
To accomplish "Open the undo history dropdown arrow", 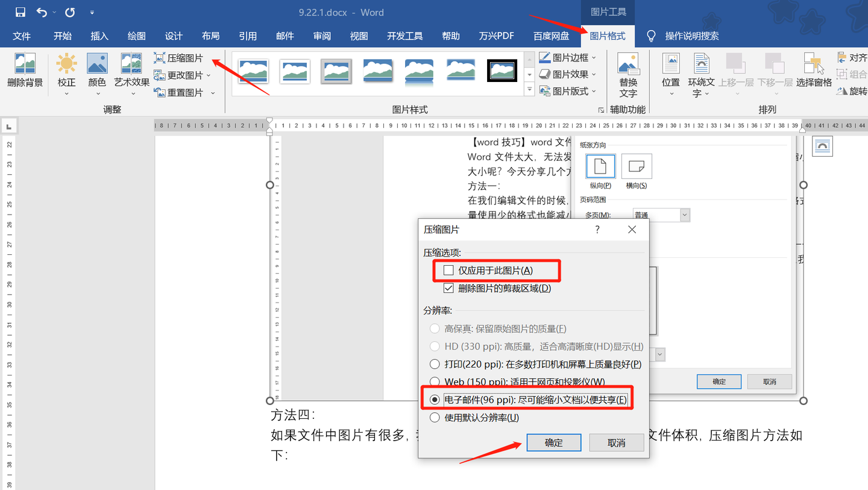I will [54, 12].
